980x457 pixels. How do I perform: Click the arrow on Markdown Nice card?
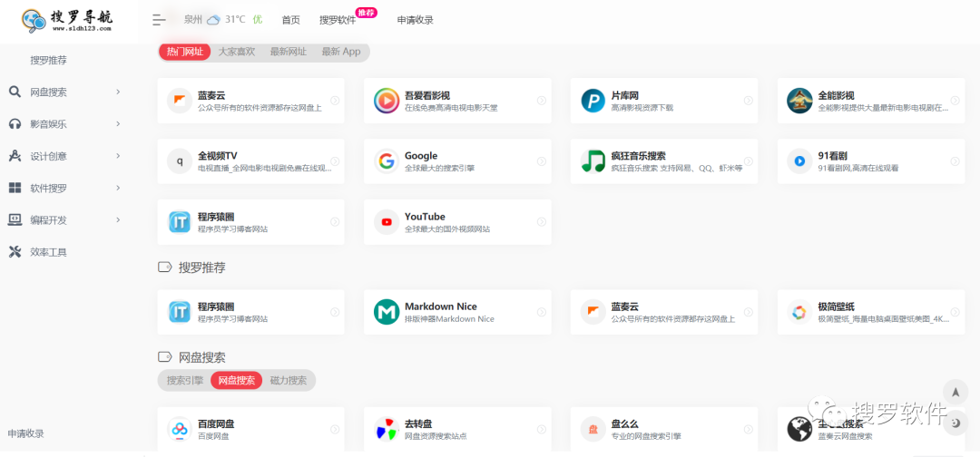point(541,312)
